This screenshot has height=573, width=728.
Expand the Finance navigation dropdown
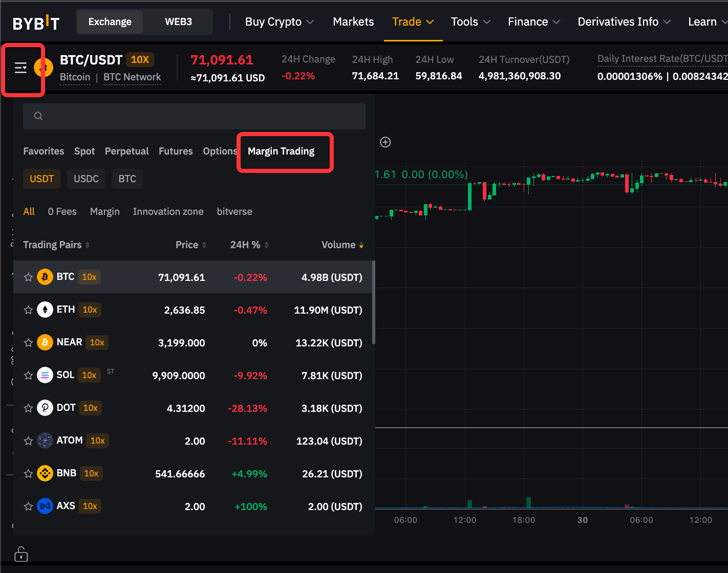[533, 22]
